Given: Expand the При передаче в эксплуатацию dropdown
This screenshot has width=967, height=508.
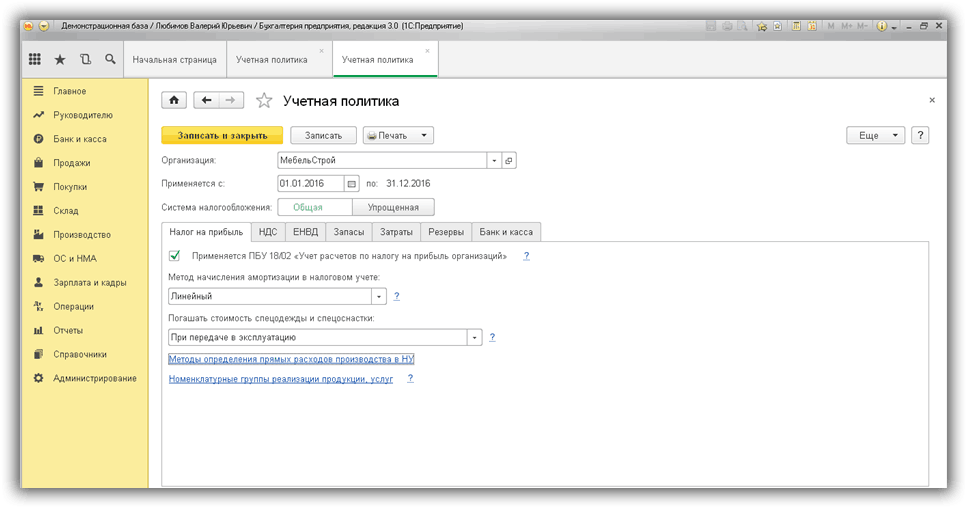Looking at the screenshot, I should (474, 338).
